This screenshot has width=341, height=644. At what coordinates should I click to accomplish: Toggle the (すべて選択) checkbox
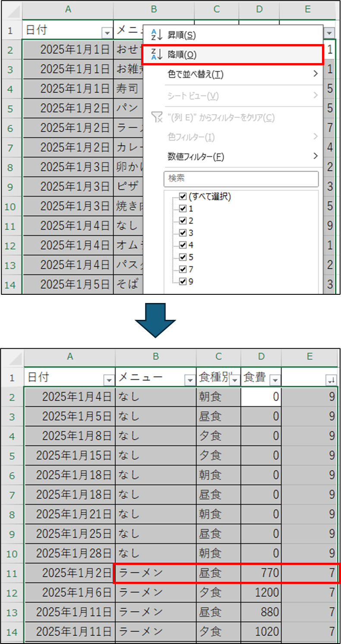(182, 197)
